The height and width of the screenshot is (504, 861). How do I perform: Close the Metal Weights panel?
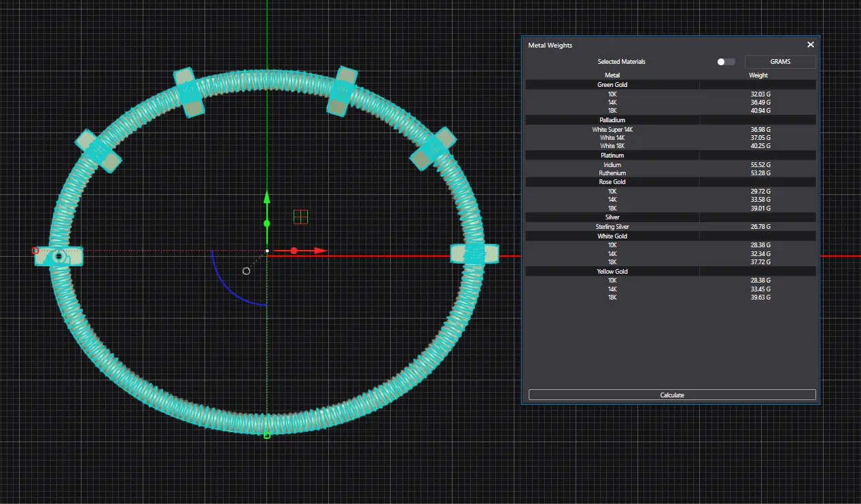[x=810, y=45]
